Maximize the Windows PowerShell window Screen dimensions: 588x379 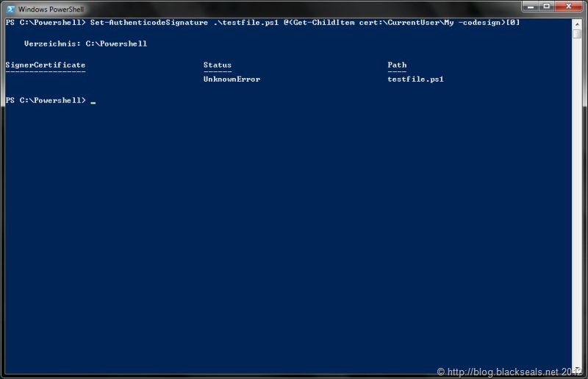[548, 7]
